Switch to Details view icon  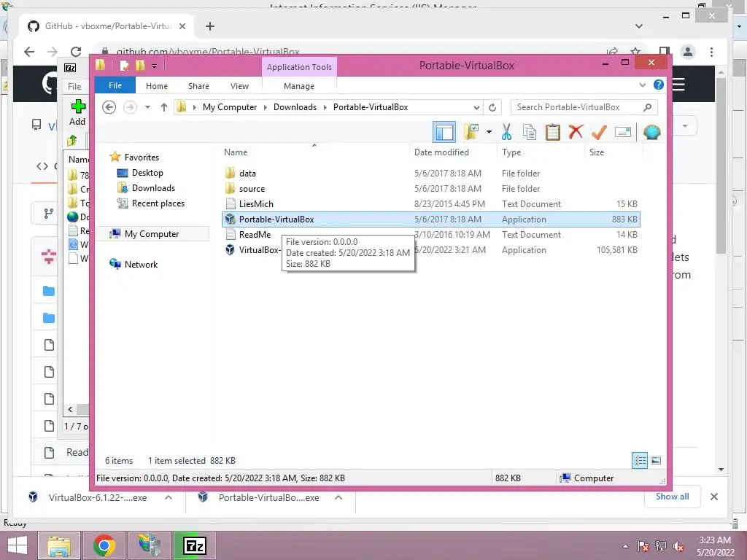pyautogui.click(x=640, y=460)
